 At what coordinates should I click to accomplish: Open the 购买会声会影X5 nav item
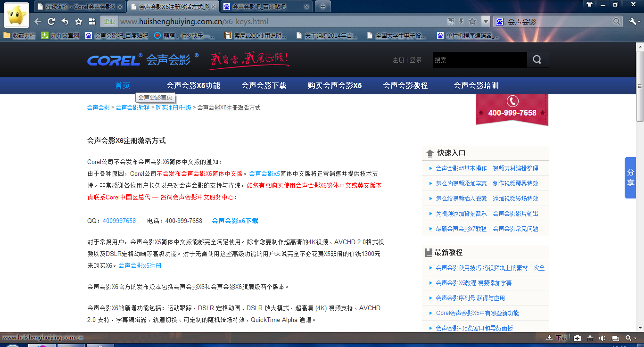click(x=335, y=85)
